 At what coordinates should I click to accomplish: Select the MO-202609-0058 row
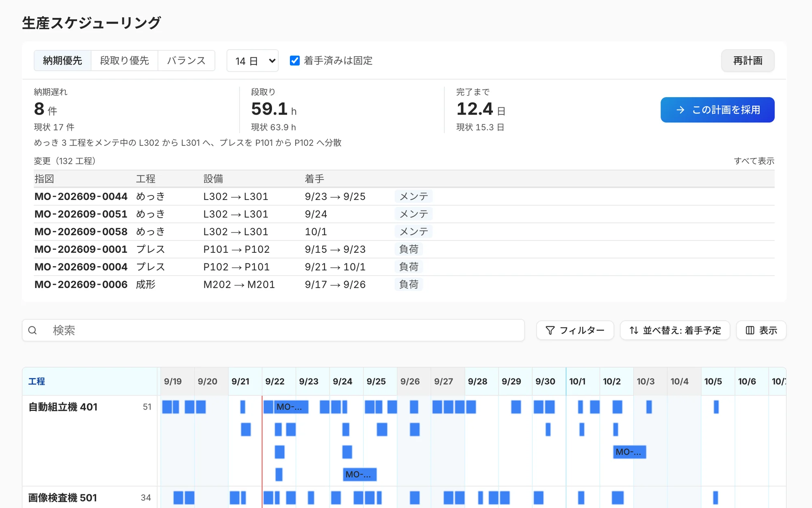tap(404, 232)
